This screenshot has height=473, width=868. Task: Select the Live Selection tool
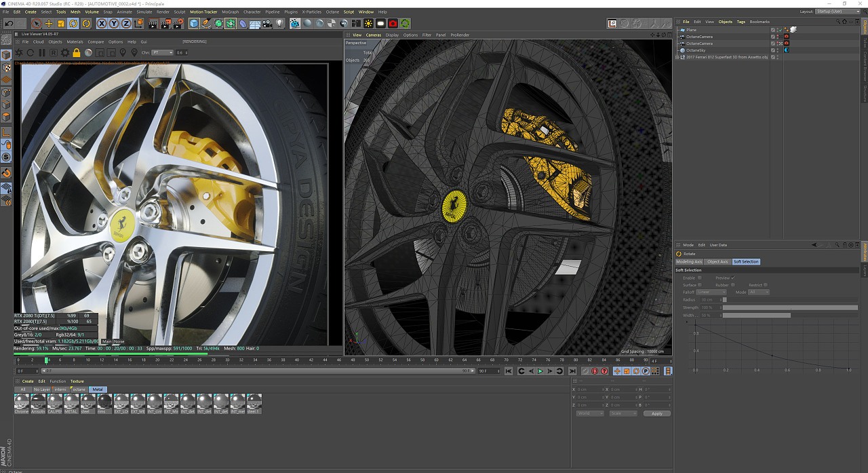click(37, 24)
